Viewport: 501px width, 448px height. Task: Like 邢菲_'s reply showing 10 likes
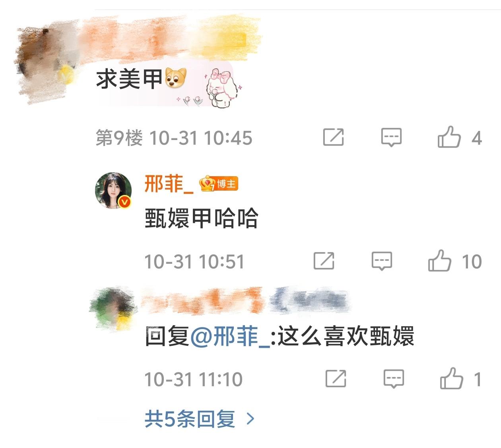point(439,261)
